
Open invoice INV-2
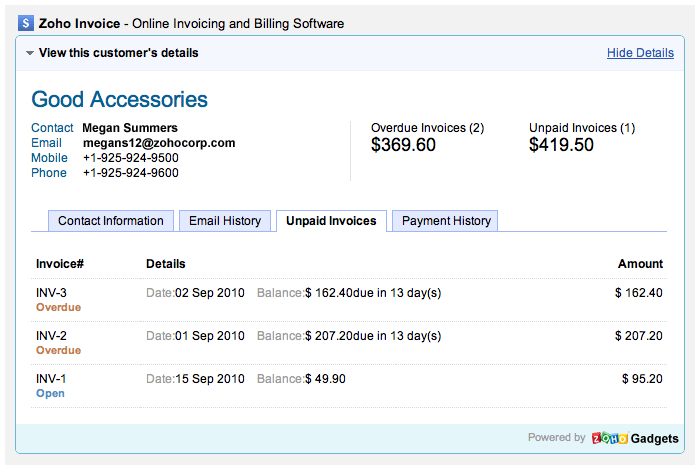51,336
